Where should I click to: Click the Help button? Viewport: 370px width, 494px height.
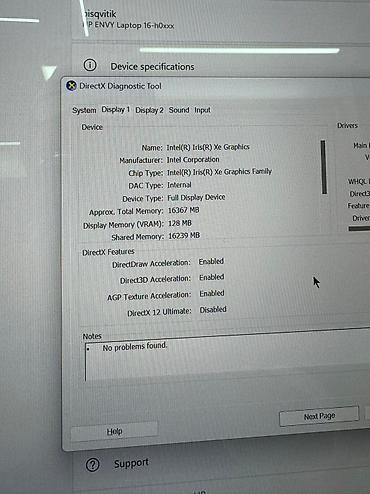coord(114,431)
